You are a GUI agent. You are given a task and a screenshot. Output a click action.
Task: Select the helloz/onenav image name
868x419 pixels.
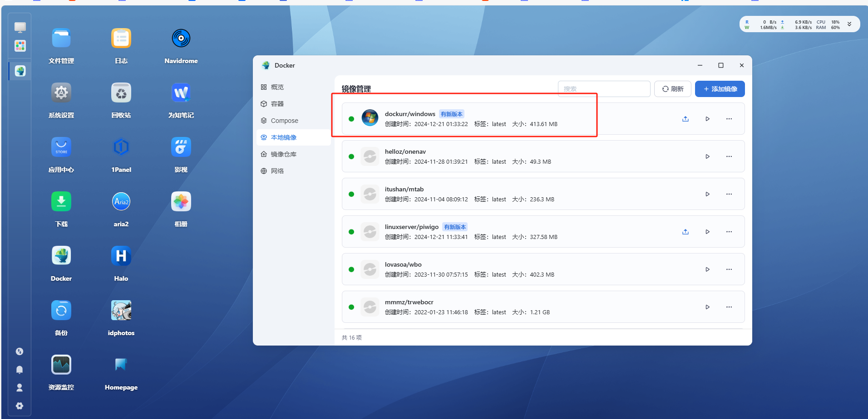(x=405, y=151)
